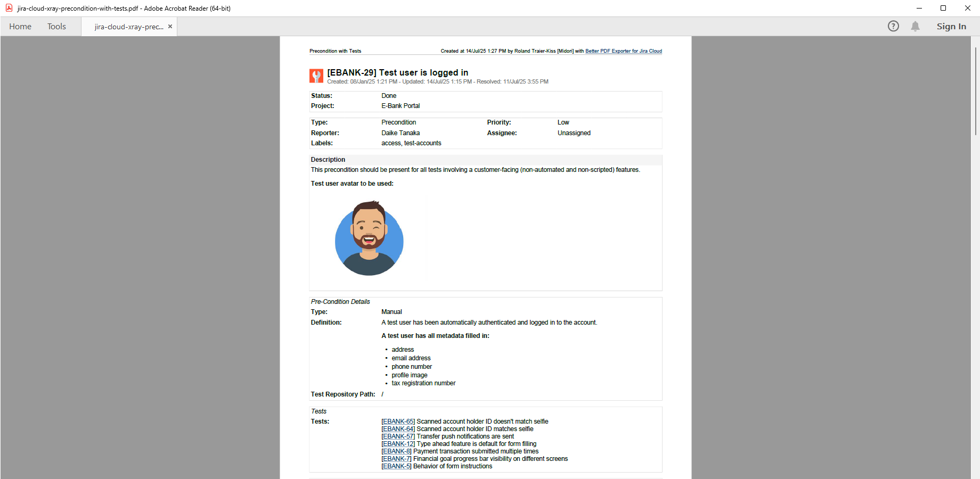Viewport: 980px width, 479px height.
Task: Minimize the Acrobat Reader window
Action: 919,8
